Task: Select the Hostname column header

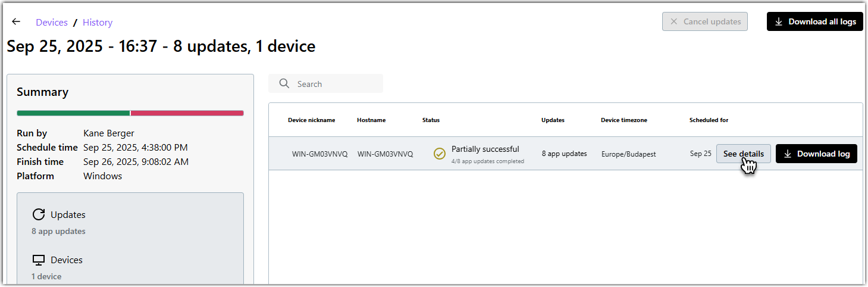Action: click(x=371, y=120)
